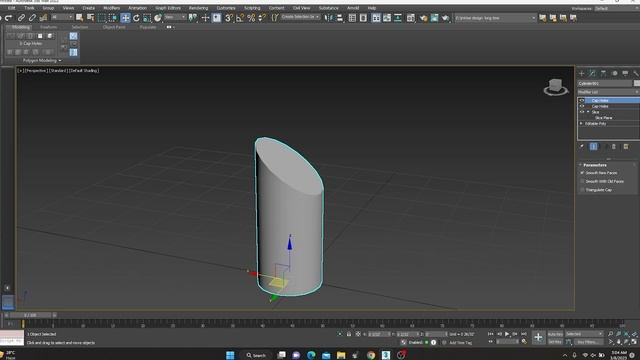Activate the Select and Place tool
The width and height of the screenshot is (640, 360).
pyautogui.click(x=158, y=18)
